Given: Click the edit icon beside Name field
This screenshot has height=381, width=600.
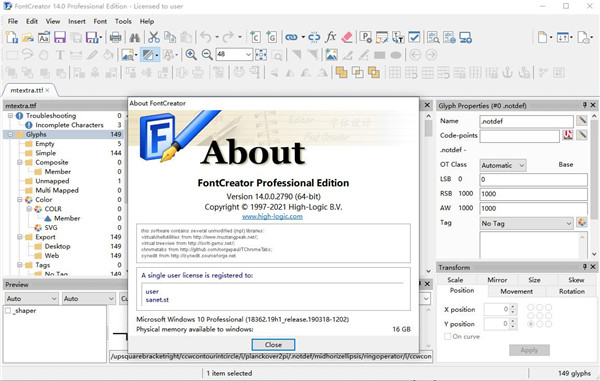Looking at the screenshot, I should 582,120.
